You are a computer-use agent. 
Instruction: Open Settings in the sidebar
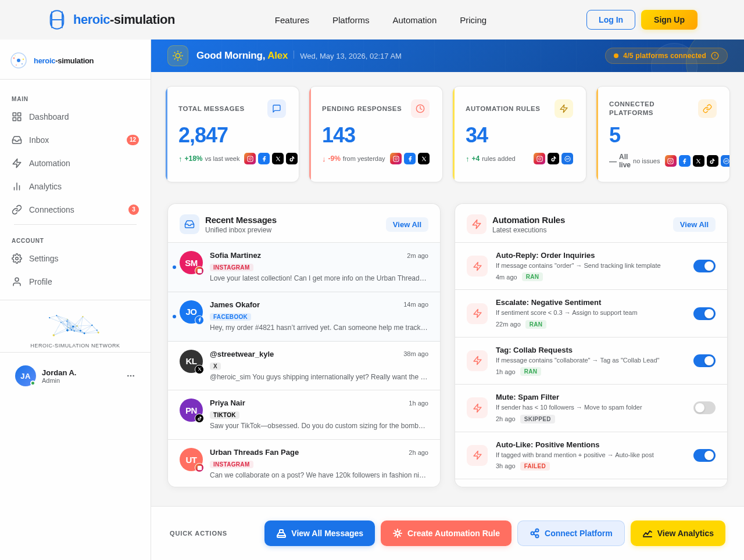coord(75,259)
